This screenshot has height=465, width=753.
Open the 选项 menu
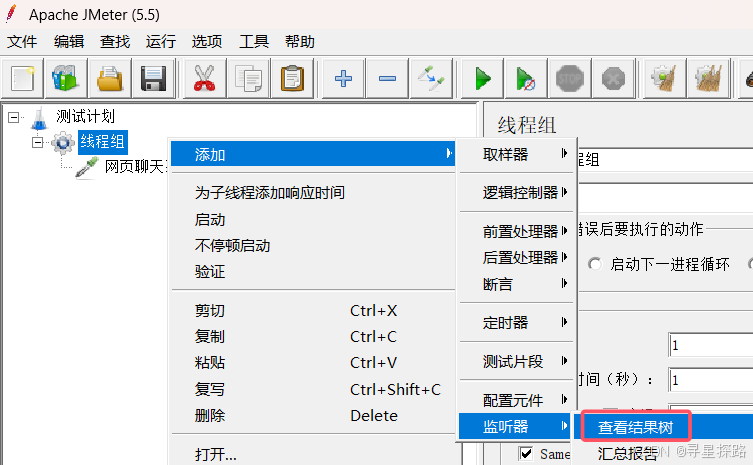pos(207,42)
